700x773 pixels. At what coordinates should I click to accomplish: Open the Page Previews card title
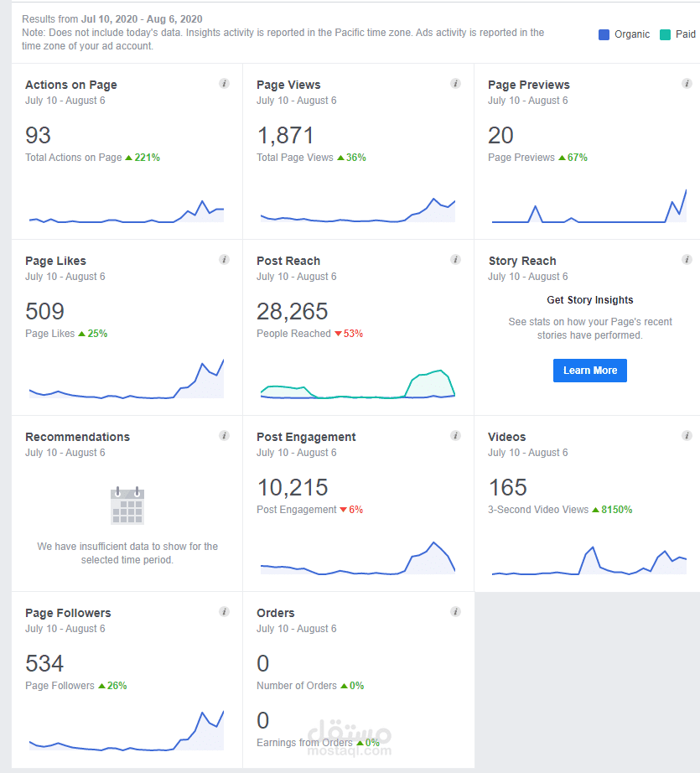click(x=528, y=85)
